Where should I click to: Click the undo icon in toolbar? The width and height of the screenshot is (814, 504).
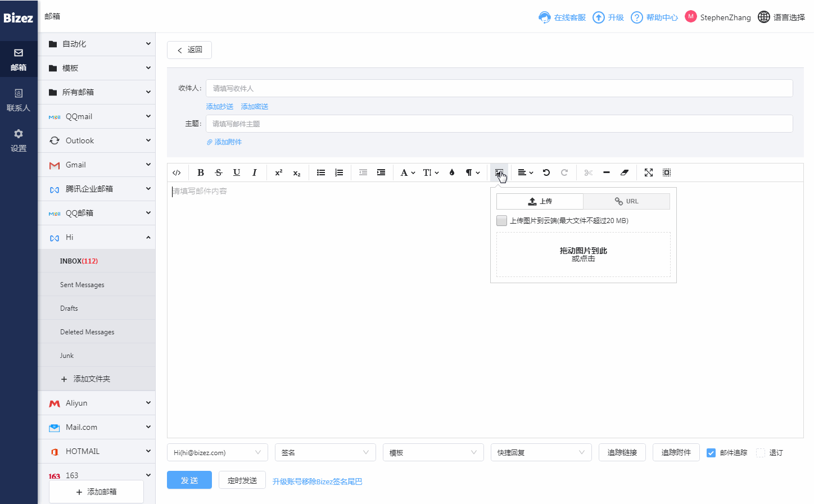546,172
